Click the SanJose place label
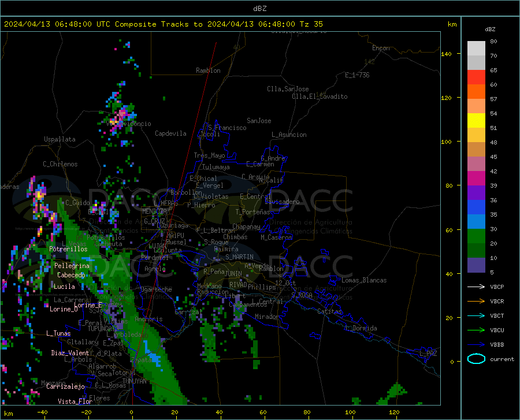This screenshot has height=420, width=520. [259, 121]
